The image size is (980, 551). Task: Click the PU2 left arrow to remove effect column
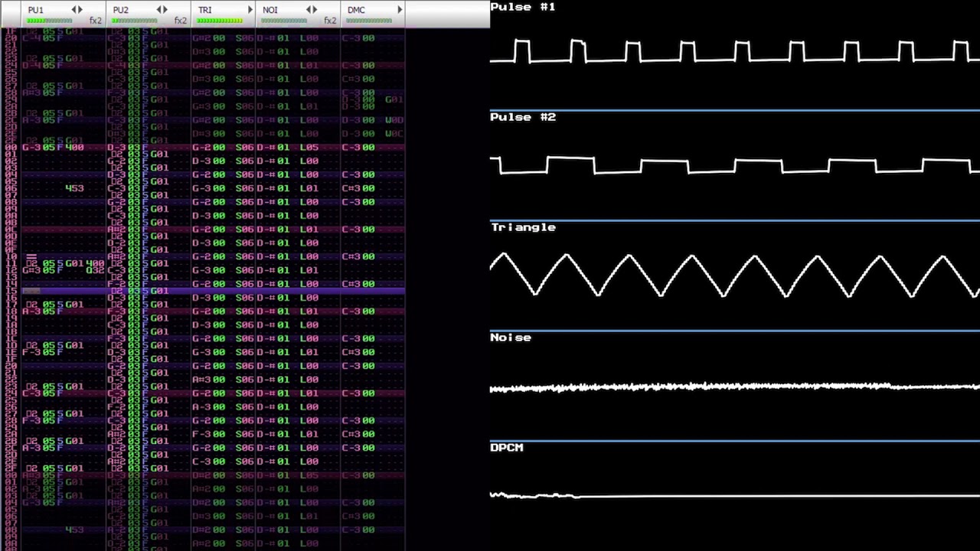click(159, 10)
